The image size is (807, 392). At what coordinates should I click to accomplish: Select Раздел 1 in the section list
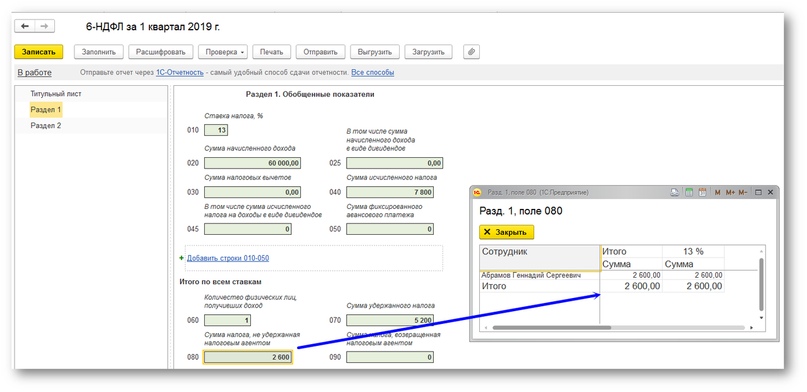pos(45,110)
